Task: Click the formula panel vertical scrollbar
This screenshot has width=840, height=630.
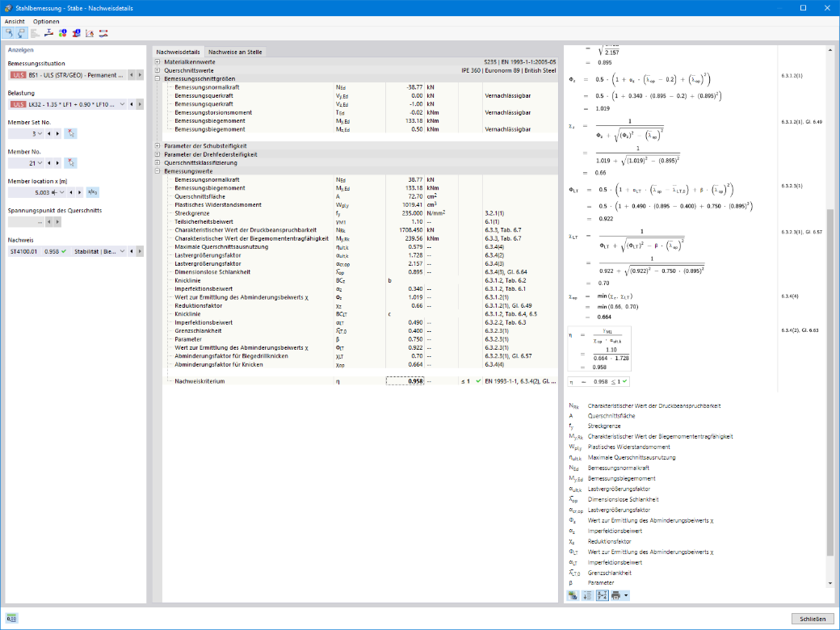Action: [830, 381]
